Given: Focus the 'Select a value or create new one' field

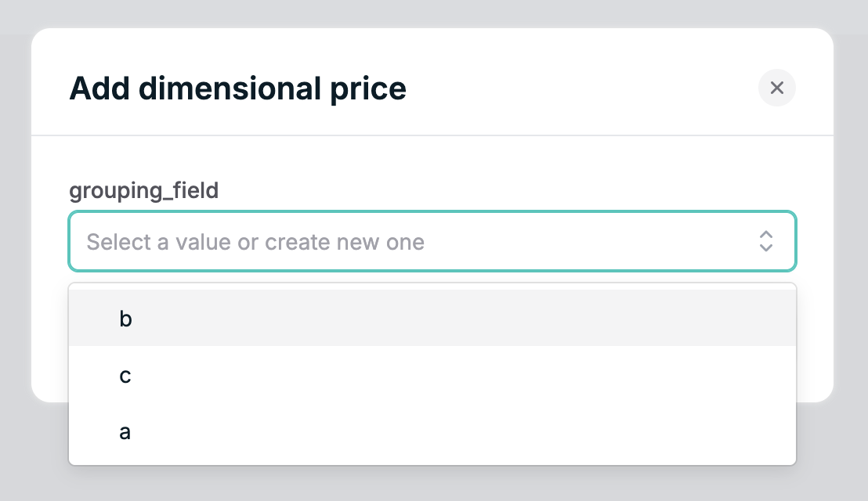Looking at the screenshot, I should tap(313, 241).
